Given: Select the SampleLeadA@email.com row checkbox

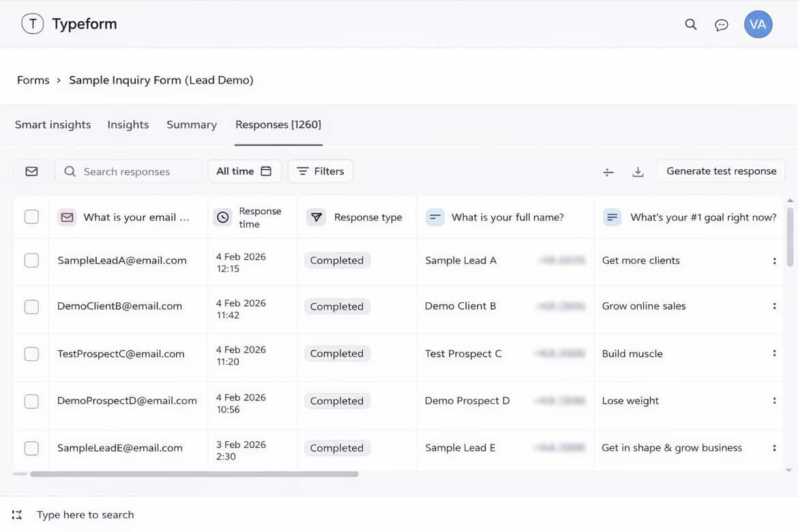Looking at the screenshot, I should pos(31,261).
